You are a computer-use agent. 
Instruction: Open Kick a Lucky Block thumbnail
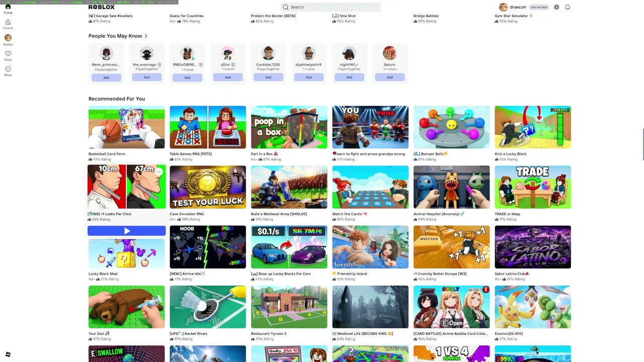pyautogui.click(x=533, y=127)
